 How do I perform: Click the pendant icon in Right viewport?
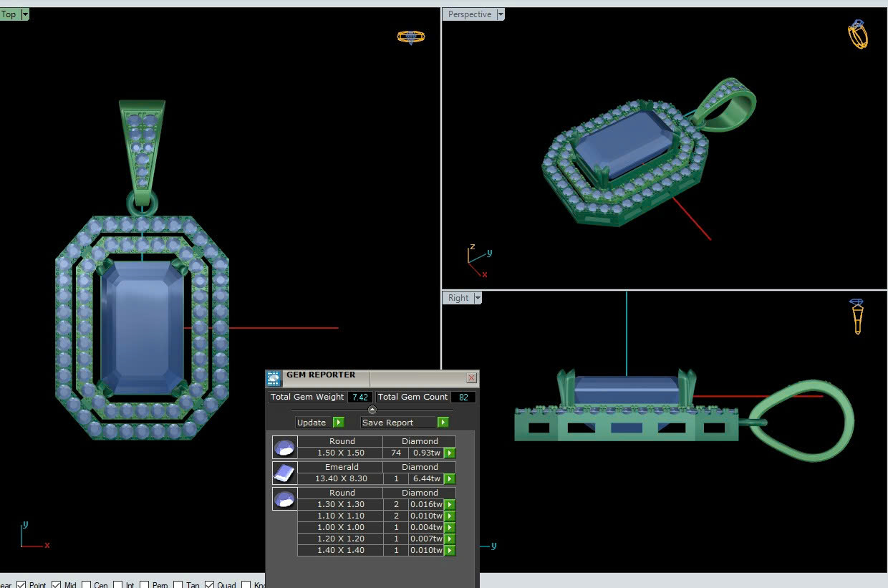coord(856,317)
